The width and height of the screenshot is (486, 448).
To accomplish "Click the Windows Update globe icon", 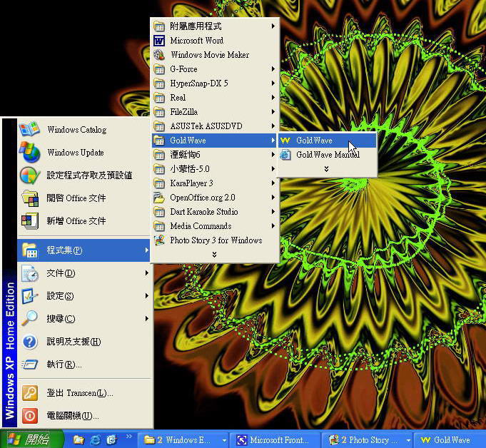I will click(29, 153).
